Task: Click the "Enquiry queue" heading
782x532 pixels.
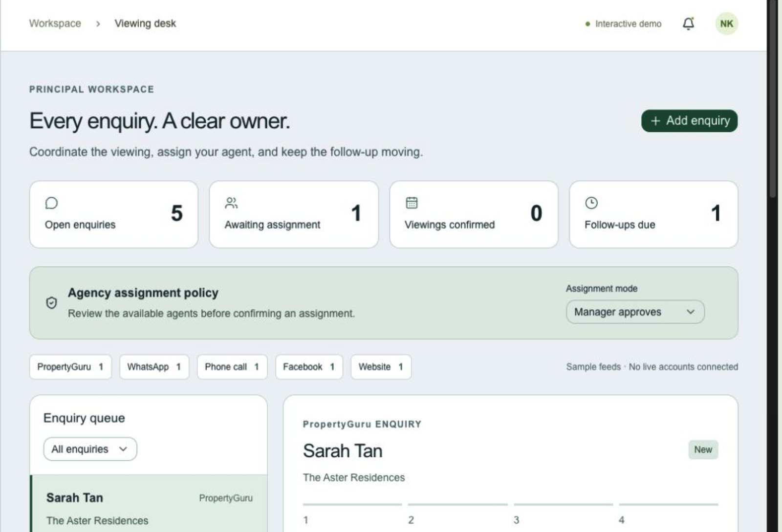Action: tap(84, 418)
